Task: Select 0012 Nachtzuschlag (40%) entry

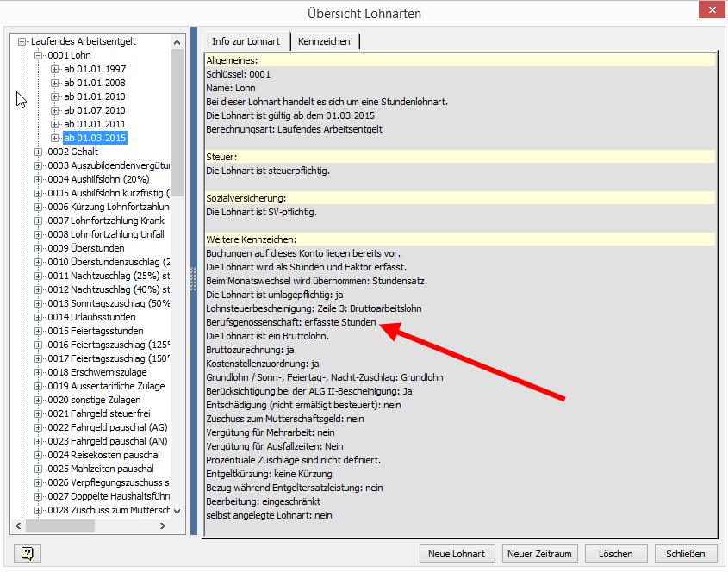Action: 109,289
